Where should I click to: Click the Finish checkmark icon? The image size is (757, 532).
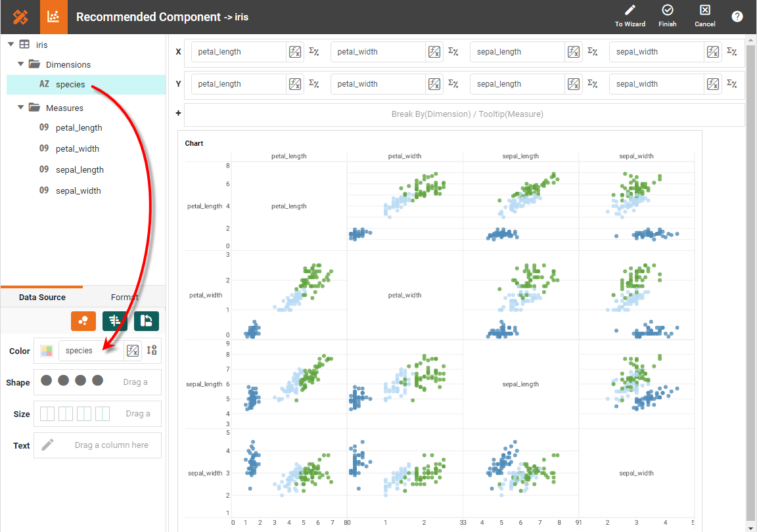coord(667,11)
